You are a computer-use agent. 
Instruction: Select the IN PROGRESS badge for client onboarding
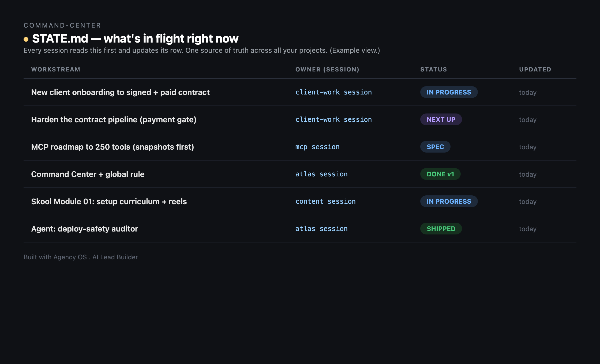(449, 92)
